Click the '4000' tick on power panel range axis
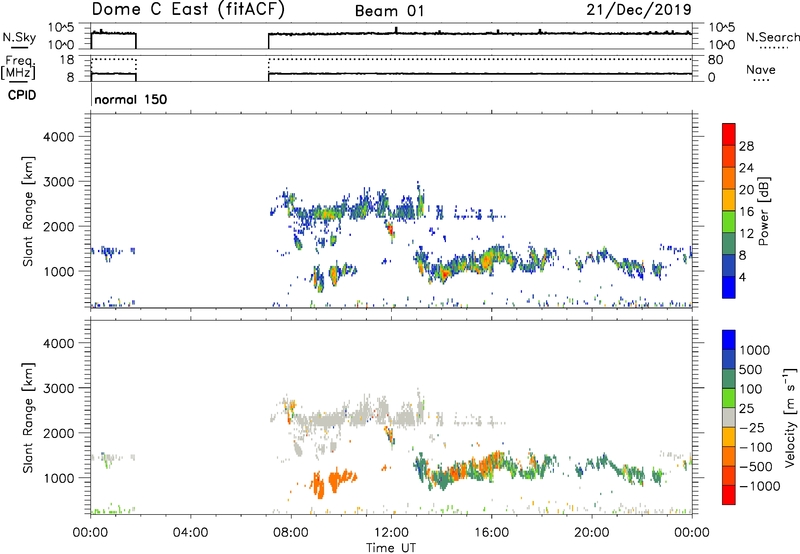The image size is (800, 554). pos(58,137)
